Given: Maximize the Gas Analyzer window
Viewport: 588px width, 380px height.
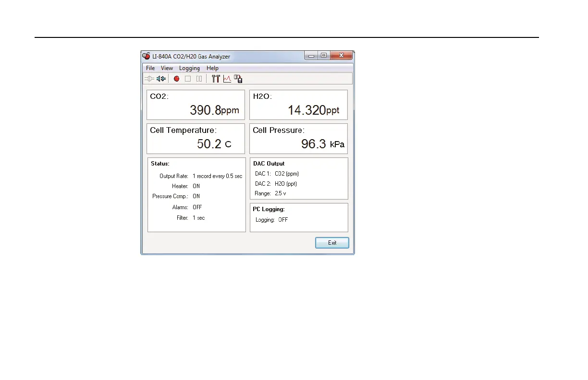Looking at the screenshot, I should (x=324, y=56).
